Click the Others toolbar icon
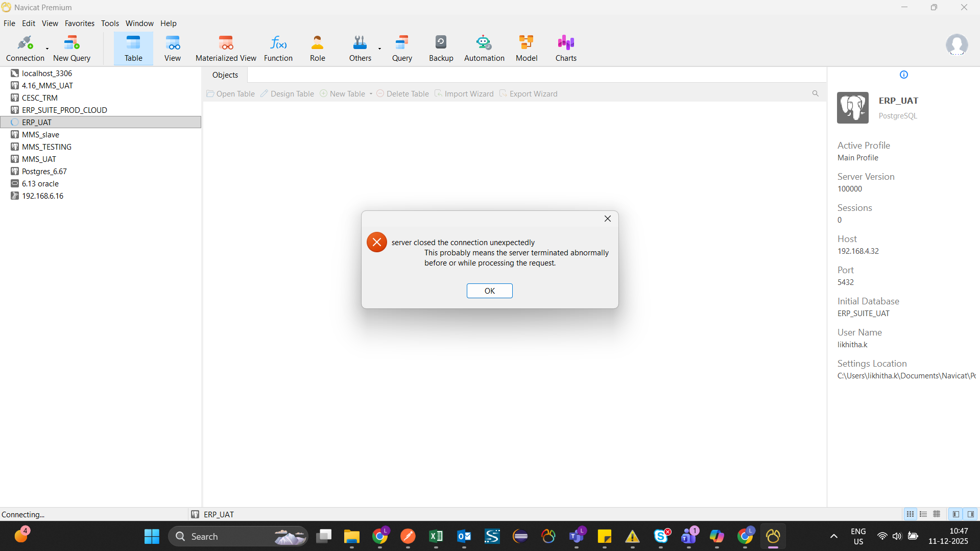The image size is (980, 551). tap(360, 49)
